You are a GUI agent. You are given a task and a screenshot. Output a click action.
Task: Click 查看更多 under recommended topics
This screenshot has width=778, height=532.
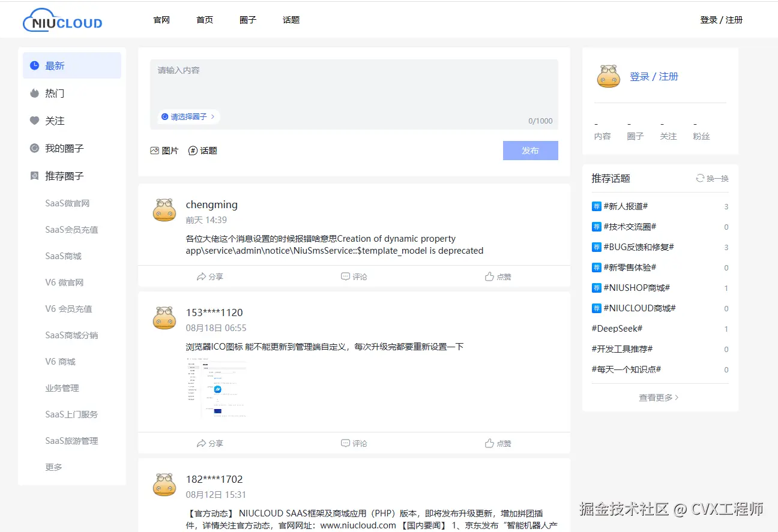coord(659,397)
